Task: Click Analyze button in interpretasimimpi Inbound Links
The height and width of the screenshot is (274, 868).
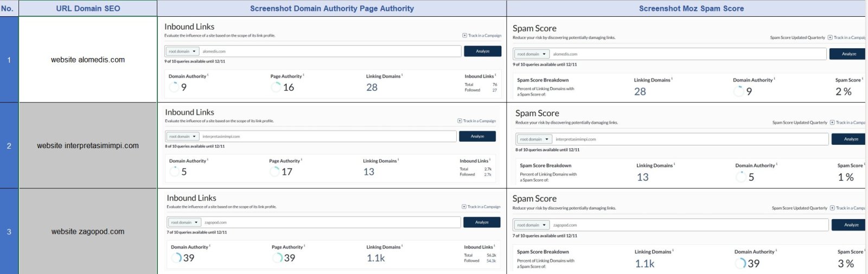Action: [x=477, y=136]
